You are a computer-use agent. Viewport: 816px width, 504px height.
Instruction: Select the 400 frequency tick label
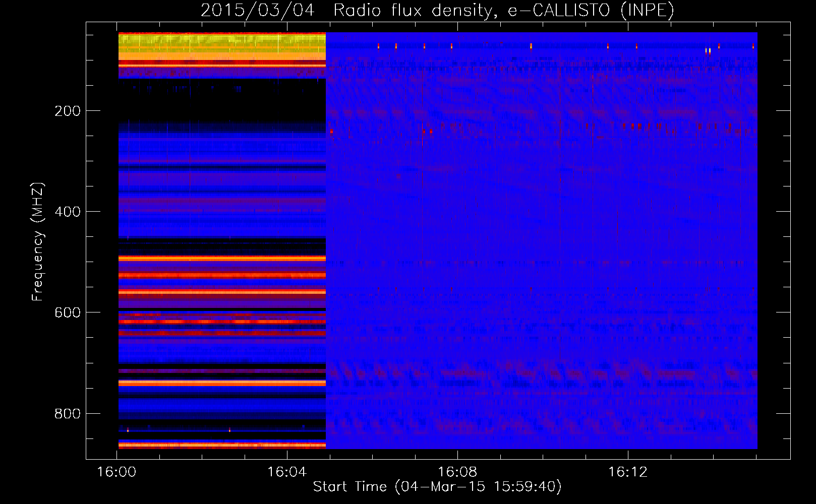(68, 212)
